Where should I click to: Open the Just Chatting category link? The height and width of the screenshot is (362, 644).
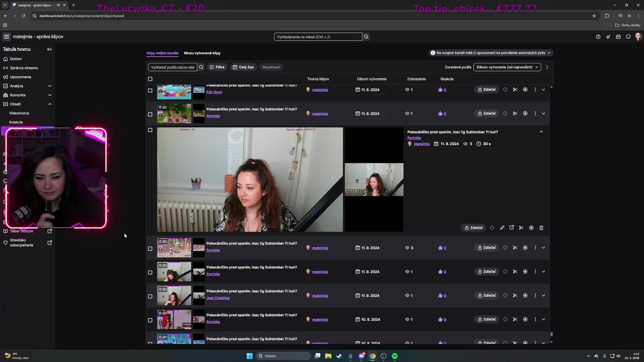coord(218,298)
